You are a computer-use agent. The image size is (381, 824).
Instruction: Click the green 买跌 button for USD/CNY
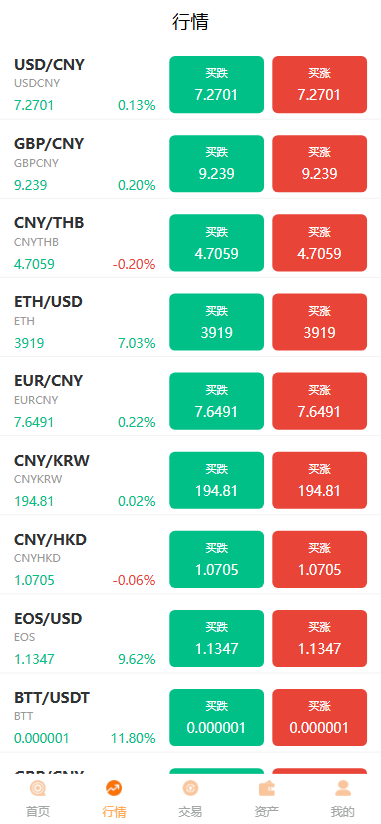click(x=217, y=85)
